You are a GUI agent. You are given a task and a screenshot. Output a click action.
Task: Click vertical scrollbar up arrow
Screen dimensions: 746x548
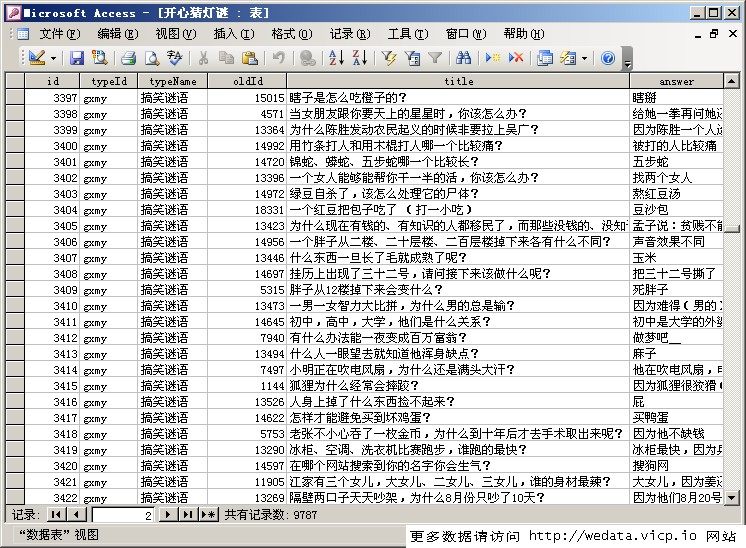(x=732, y=81)
